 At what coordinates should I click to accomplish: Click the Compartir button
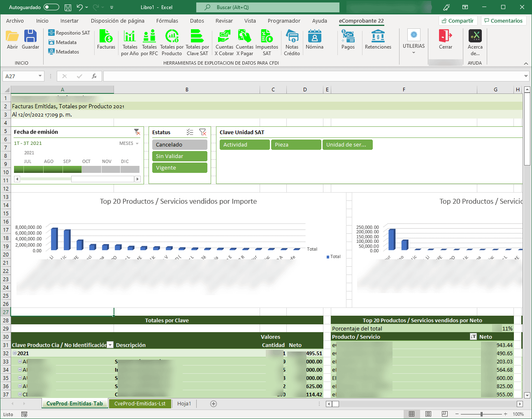(458, 21)
